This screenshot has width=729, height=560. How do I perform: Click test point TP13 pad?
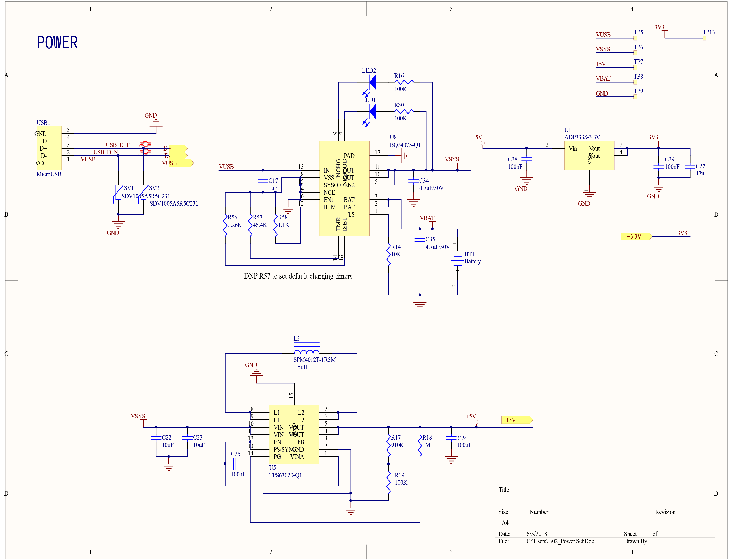click(704, 38)
